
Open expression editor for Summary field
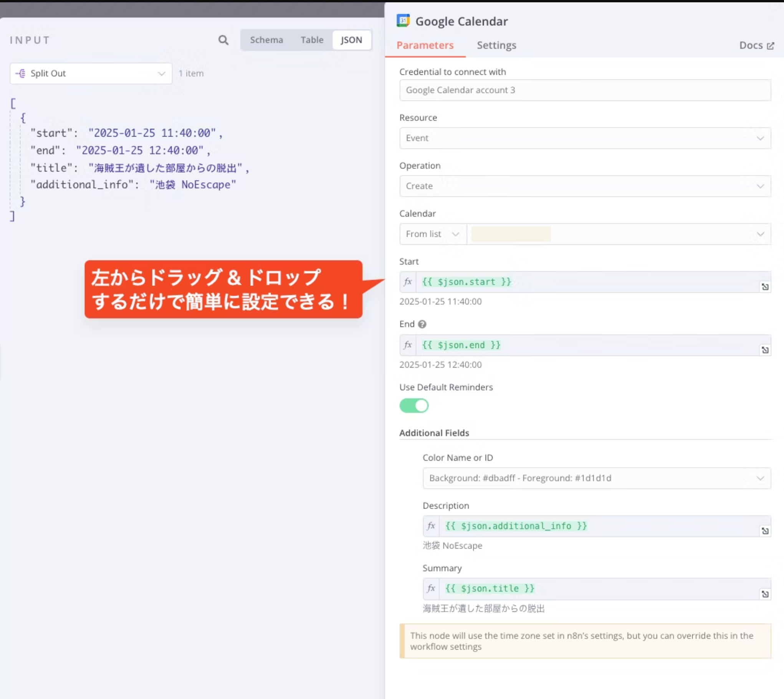tap(765, 594)
